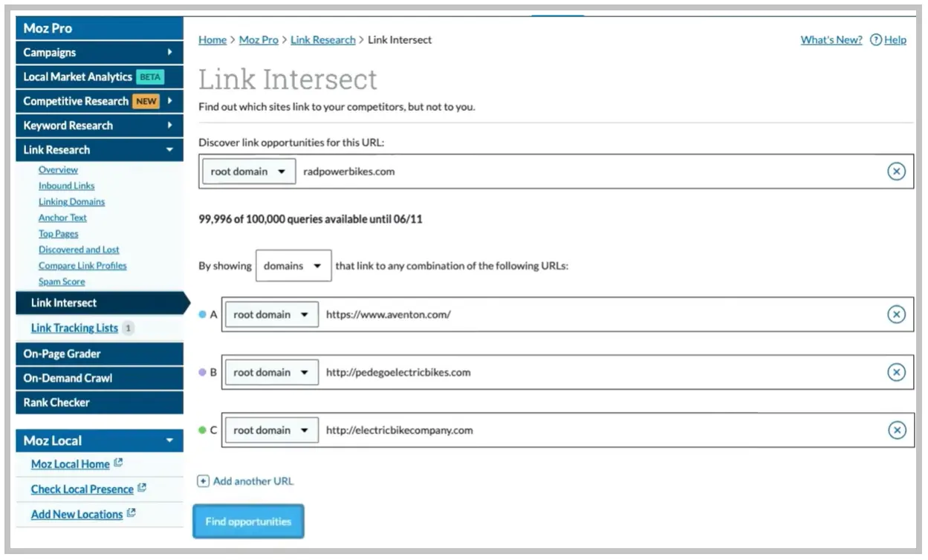Click the NEW badge on Competitive Research
Screen dimensions: 928x560
pos(146,102)
